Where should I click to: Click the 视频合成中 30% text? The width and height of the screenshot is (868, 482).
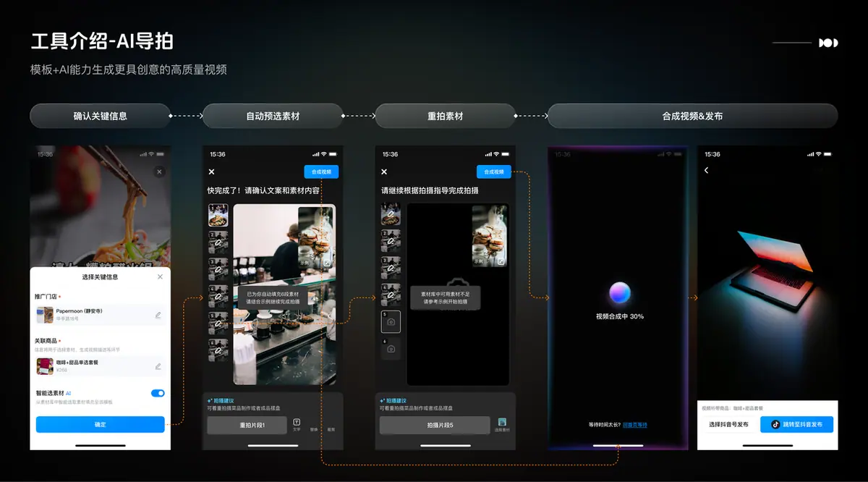point(620,316)
